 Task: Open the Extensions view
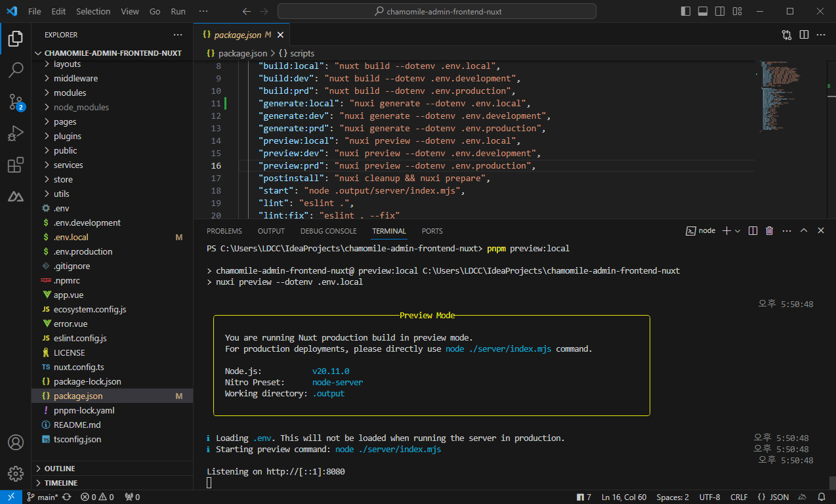tap(16, 165)
